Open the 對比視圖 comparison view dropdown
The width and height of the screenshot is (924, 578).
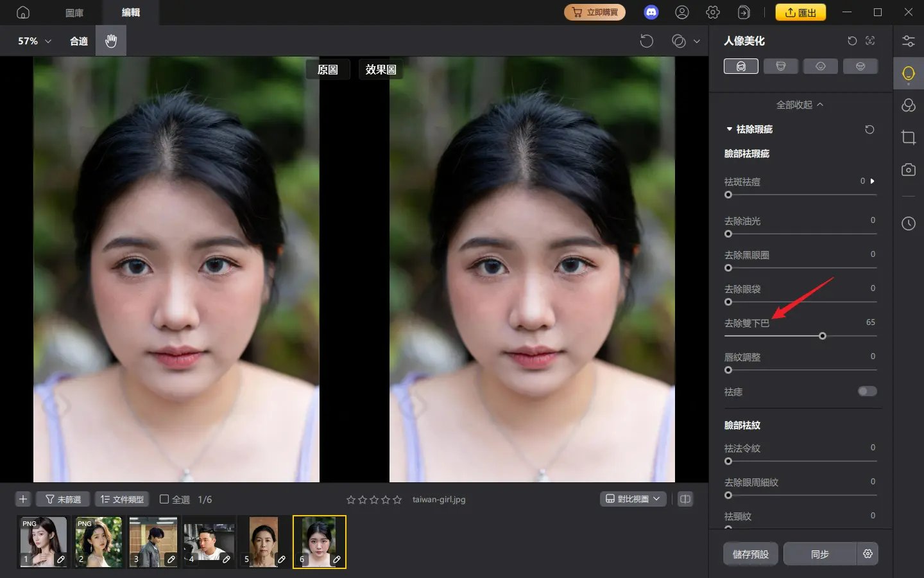point(633,498)
